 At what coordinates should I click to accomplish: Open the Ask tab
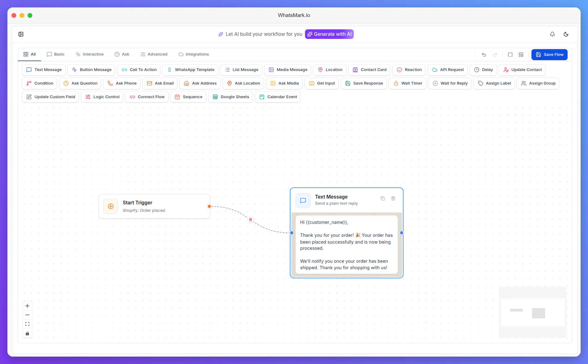[122, 54]
